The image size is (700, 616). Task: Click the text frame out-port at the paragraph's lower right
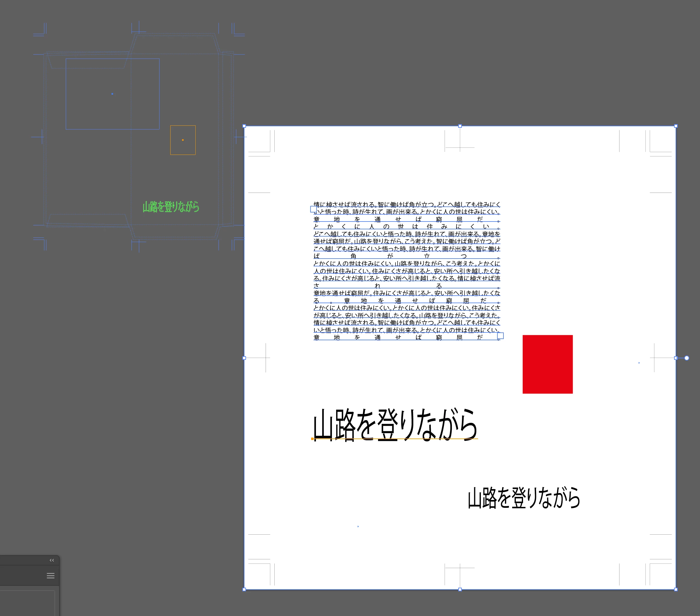[500, 335]
